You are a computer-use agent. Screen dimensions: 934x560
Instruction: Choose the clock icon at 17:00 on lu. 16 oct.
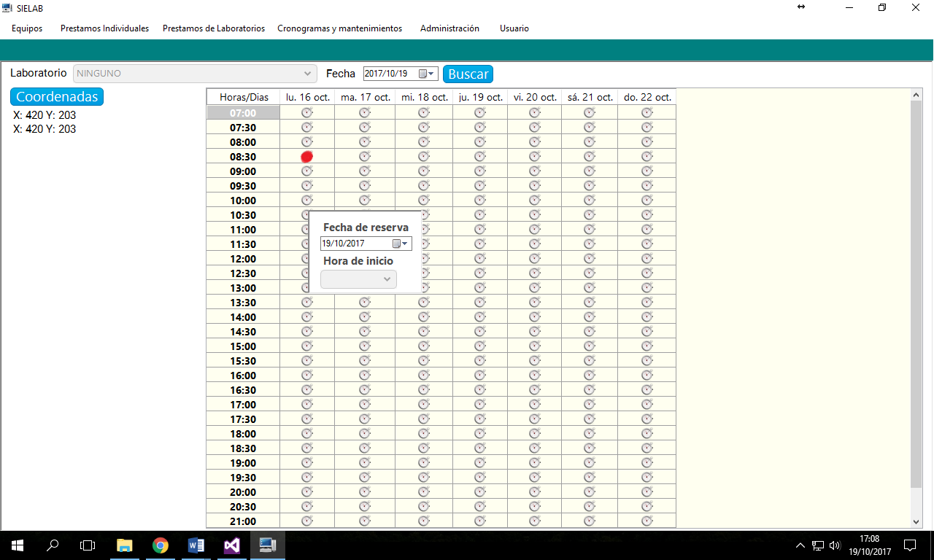pyautogui.click(x=307, y=405)
